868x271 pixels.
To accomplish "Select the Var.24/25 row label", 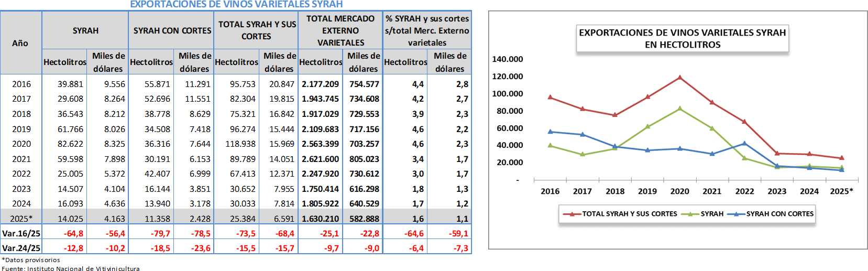I will click(21, 248).
